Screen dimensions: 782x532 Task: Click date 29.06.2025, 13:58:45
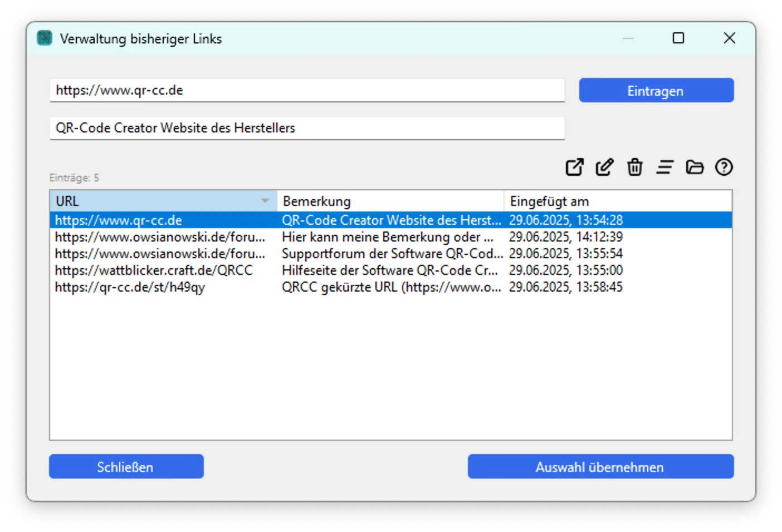[x=566, y=287]
